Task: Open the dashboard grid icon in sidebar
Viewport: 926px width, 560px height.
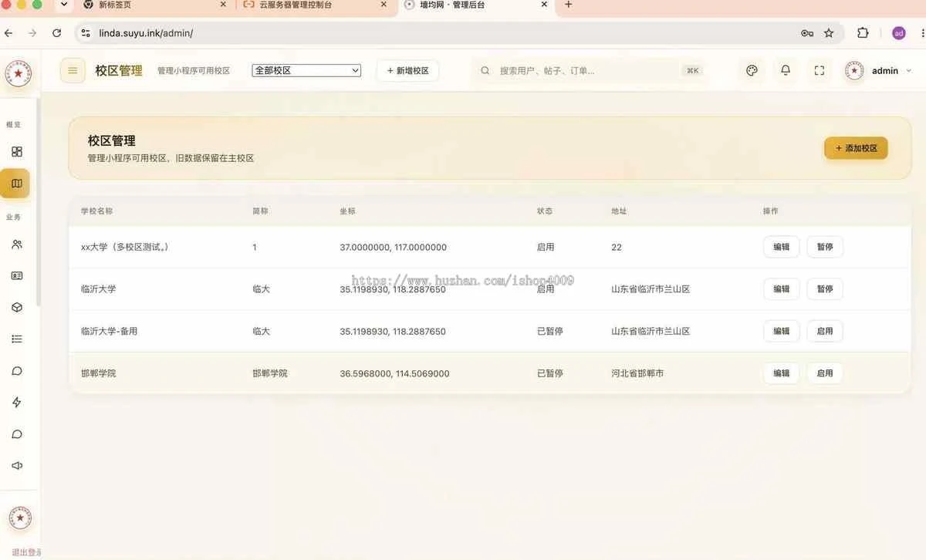Action: tap(17, 152)
